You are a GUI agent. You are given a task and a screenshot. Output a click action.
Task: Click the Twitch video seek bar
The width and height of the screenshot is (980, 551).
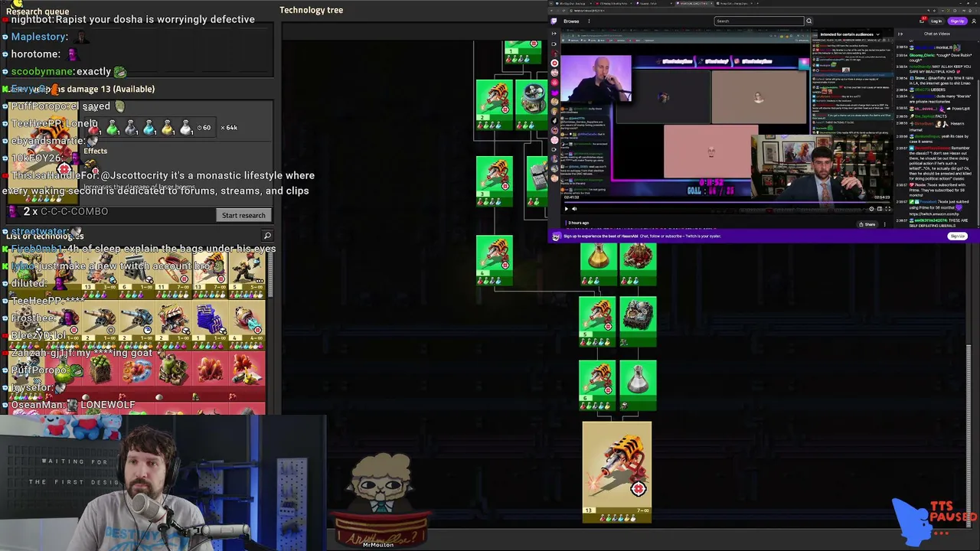[x=727, y=203]
